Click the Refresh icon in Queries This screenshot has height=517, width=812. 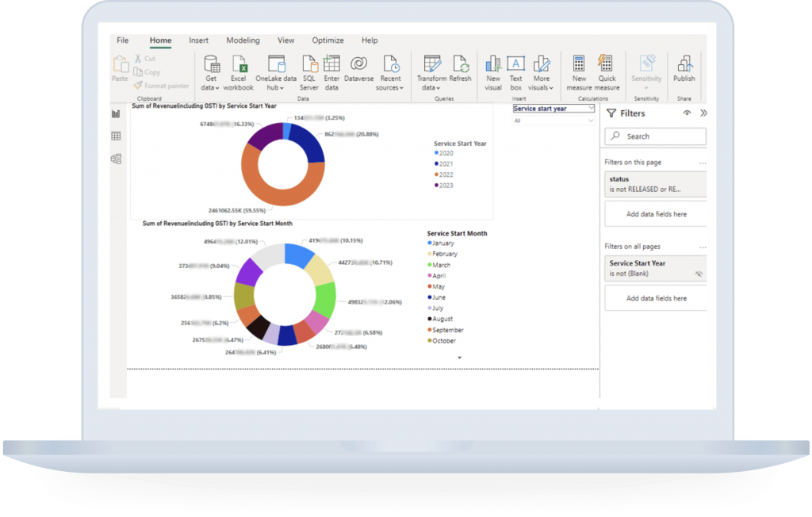coord(460,64)
